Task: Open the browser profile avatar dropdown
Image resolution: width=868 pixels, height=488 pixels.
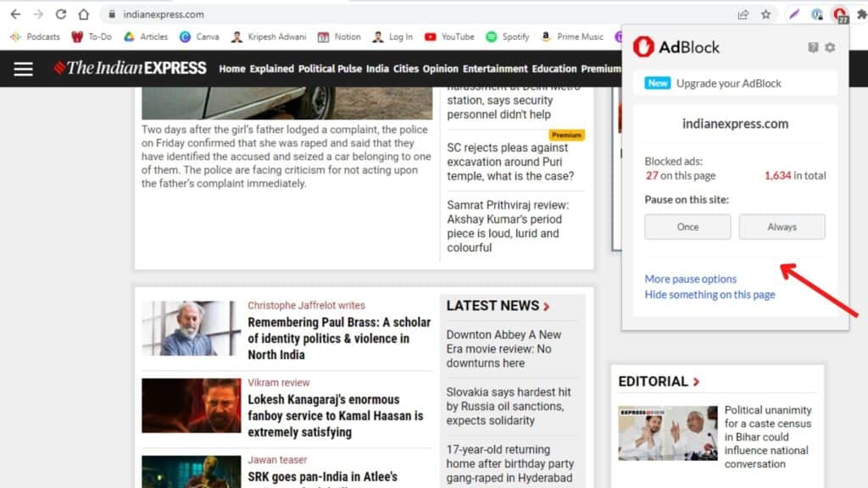Action: click(x=816, y=14)
